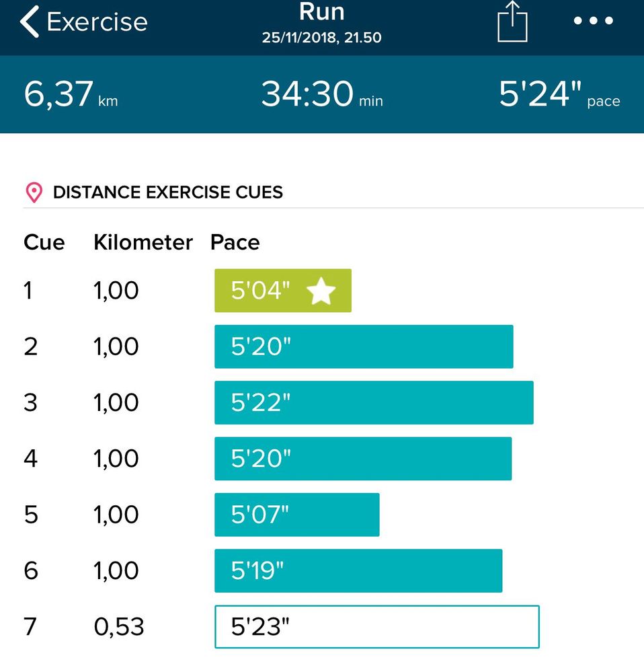Select the 5'19" pace bar for cue 6

point(358,571)
